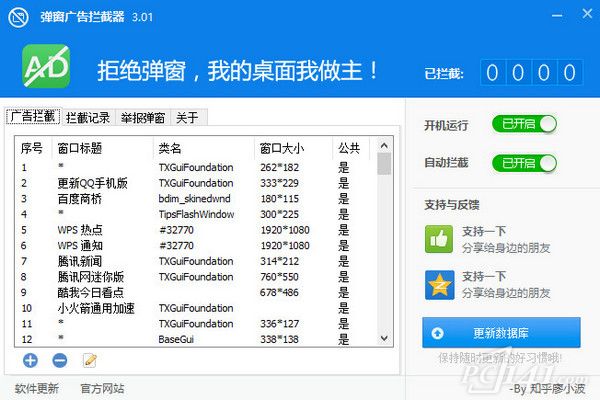Select row 小火箭通用加速
This screenshot has width=600, height=400.
click(x=195, y=308)
